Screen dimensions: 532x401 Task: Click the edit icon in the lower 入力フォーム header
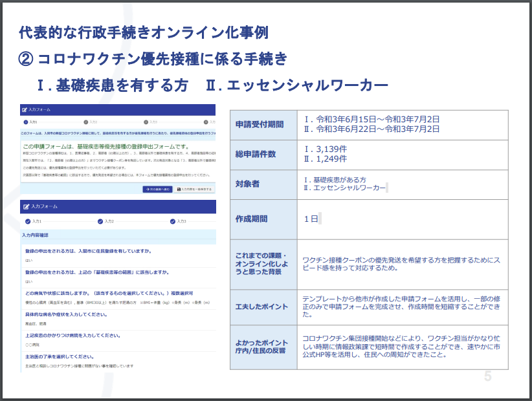pyautogui.click(x=26, y=206)
